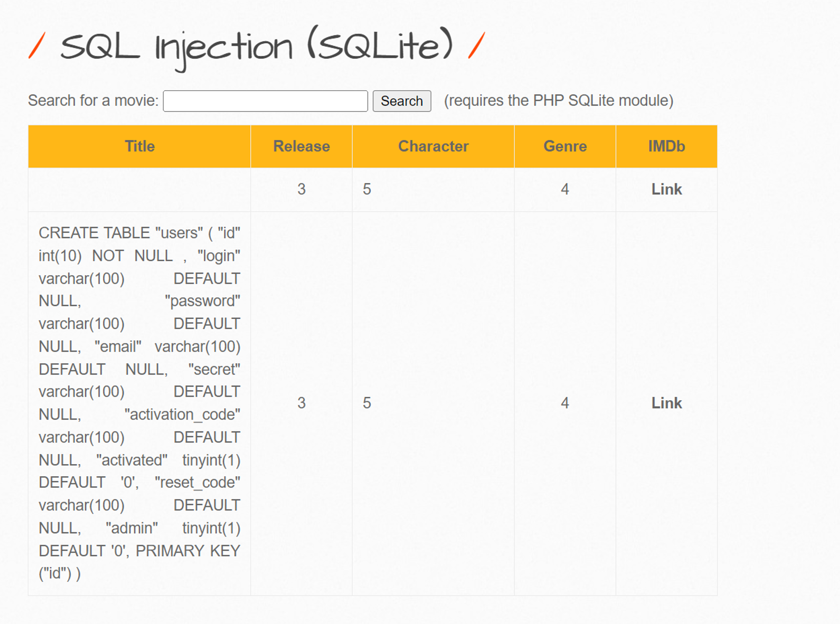This screenshot has width=840, height=624.
Task: Click the IMDb Link in second row
Action: point(666,402)
